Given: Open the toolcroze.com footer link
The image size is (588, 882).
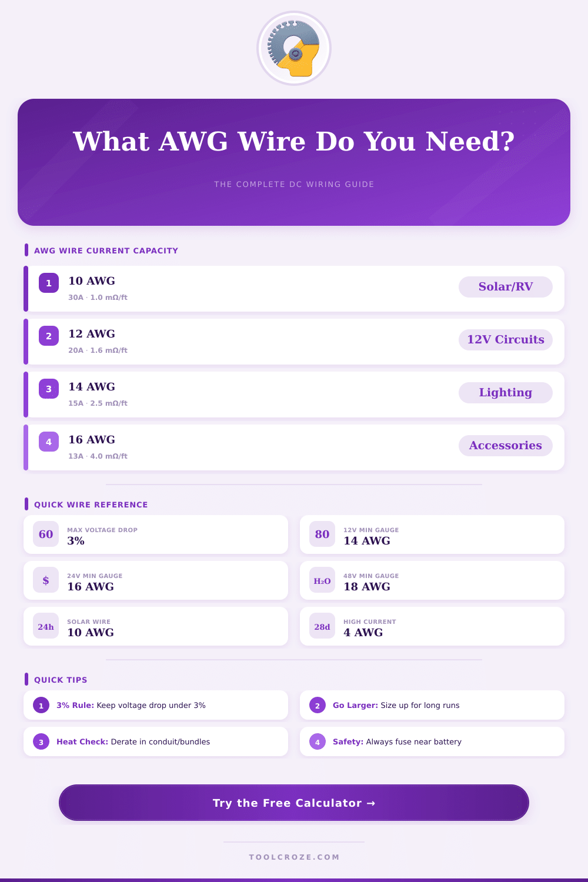Looking at the screenshot, I should (294, 857).
